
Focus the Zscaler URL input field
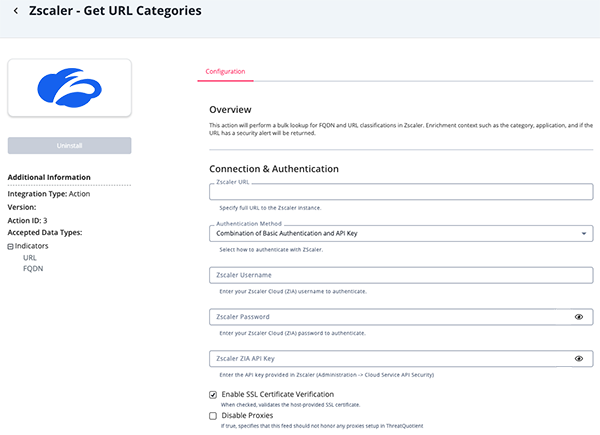coord(401,192)
